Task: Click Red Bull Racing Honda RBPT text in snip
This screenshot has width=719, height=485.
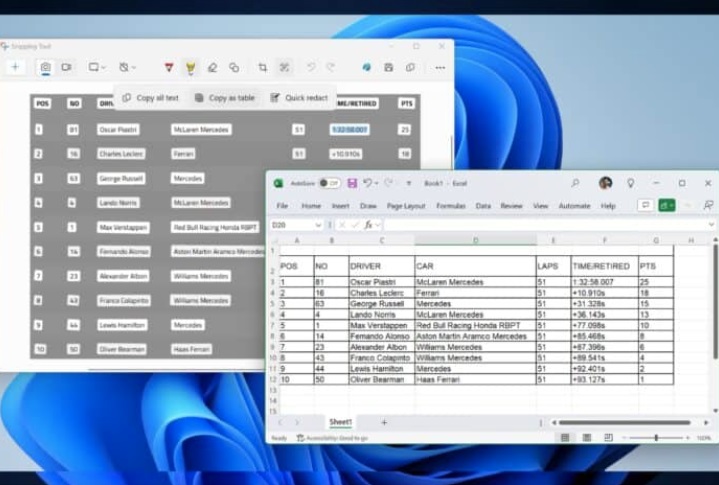Action: tap(215, 227)
